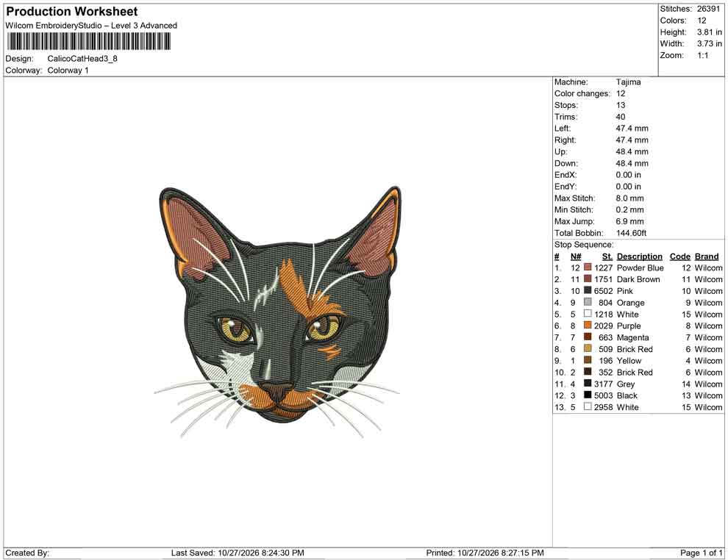The image size is (728, 560).
Task: Click the swatch for stop 8, Brick Red 509
Action: pyautogui.click(x=588, y=349)
